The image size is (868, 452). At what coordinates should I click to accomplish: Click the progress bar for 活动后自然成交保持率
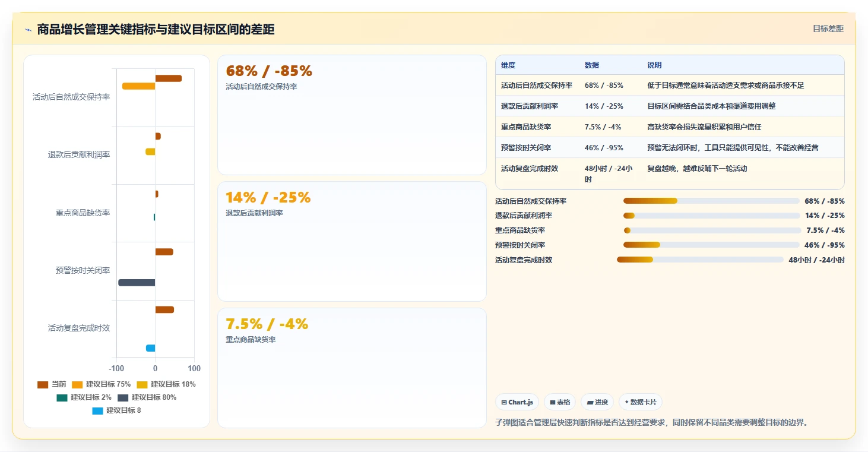[711, 201]
